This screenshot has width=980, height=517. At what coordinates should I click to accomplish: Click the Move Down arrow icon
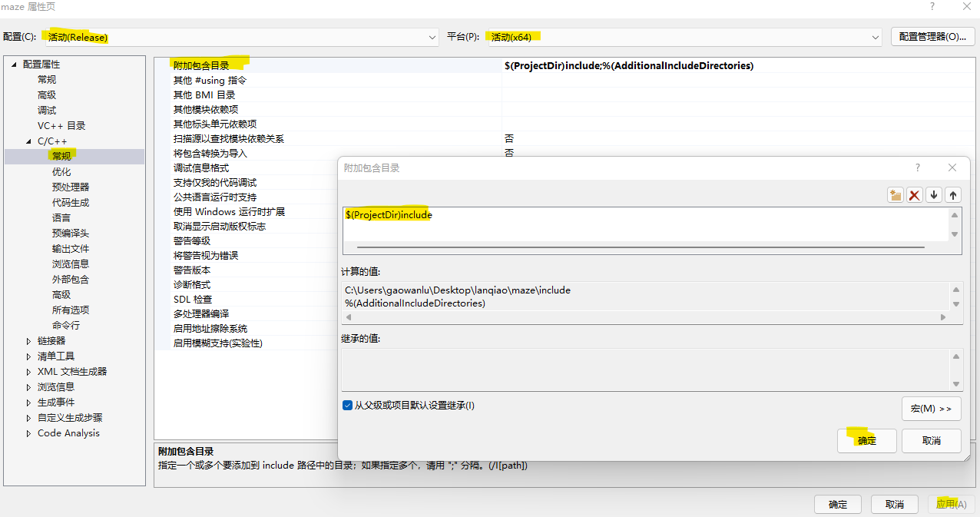pos(933,194)
